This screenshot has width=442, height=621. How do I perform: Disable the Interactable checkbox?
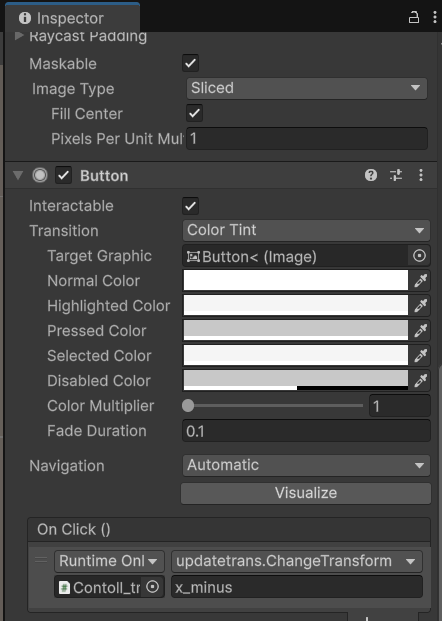[x=190, y=206]
